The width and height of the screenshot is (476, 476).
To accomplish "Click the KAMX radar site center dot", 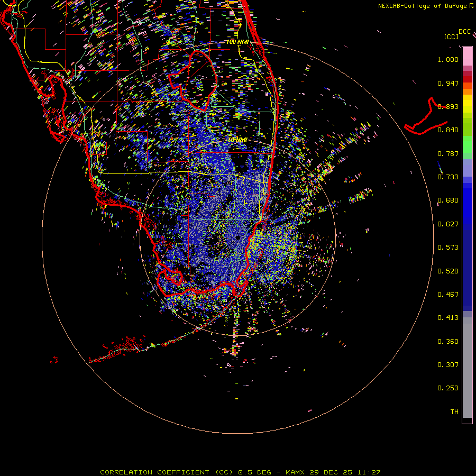I will click(x=237, y=237).
